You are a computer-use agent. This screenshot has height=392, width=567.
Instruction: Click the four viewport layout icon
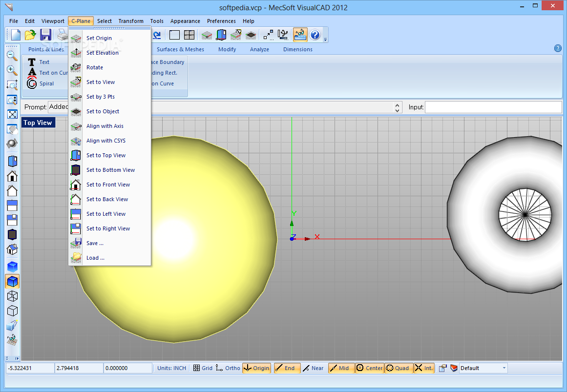189,35
